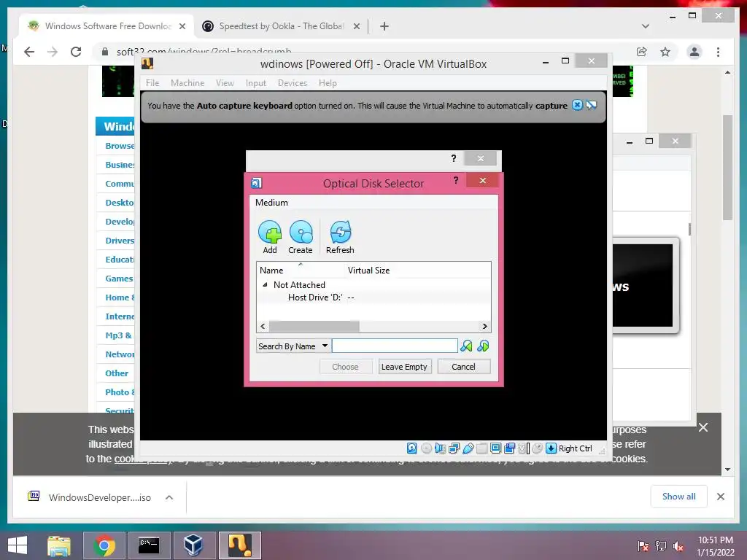Click the don't-show-again icon on the notification bar
The height and width of the screenshot is (560, 747).
[x=591, y=105]
